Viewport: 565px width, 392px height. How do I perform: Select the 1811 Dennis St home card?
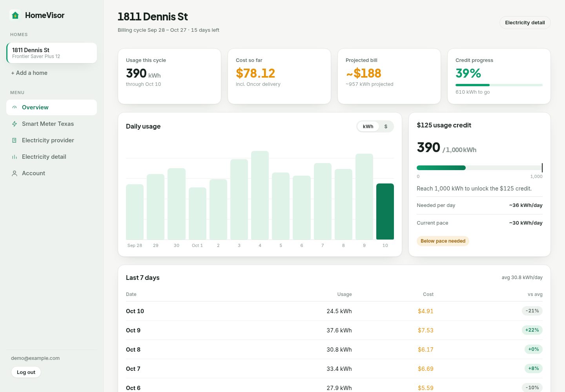click(x=51, y=53)
